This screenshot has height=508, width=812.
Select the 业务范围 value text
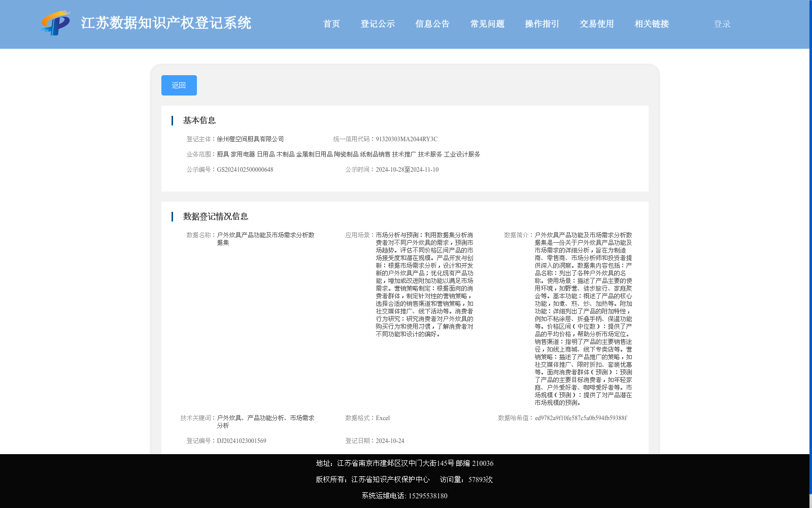[349, 154]
